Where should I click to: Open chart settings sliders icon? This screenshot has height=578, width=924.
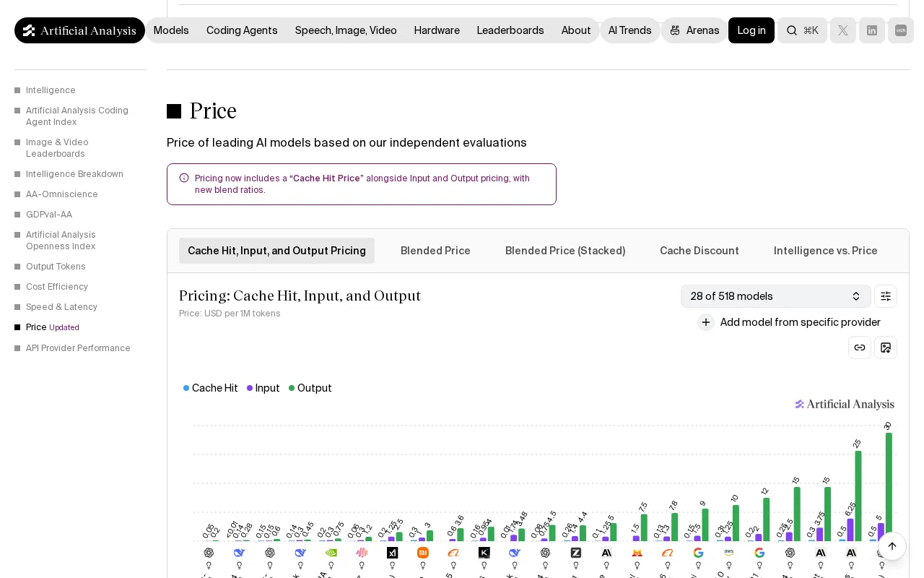click(886, 296)
